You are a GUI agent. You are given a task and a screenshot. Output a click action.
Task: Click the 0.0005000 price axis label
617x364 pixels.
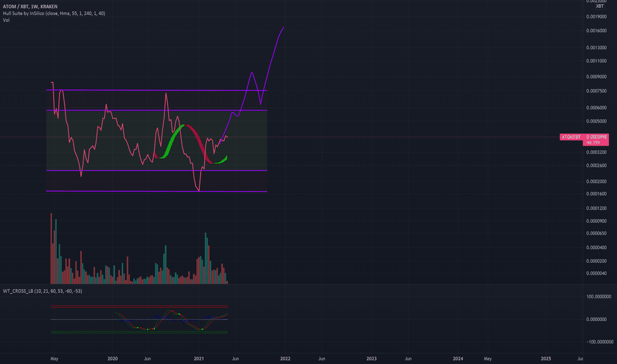pos(596,121)
